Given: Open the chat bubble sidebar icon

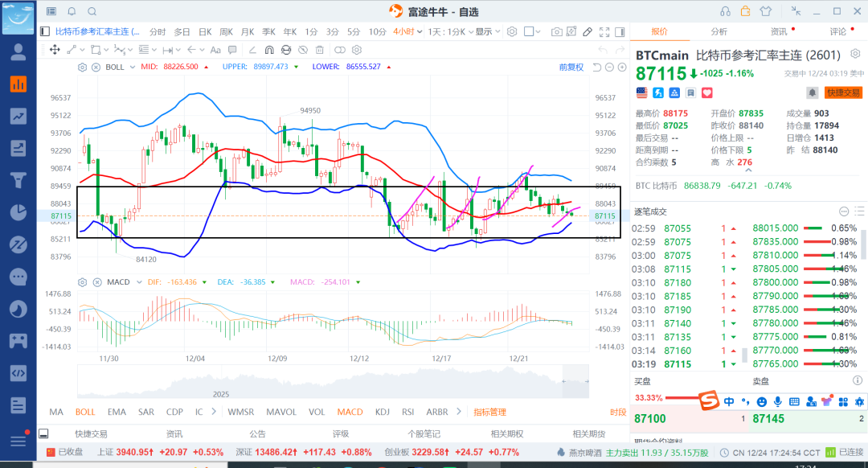Looking at the screenshot, I should click(x=18, y=277).
